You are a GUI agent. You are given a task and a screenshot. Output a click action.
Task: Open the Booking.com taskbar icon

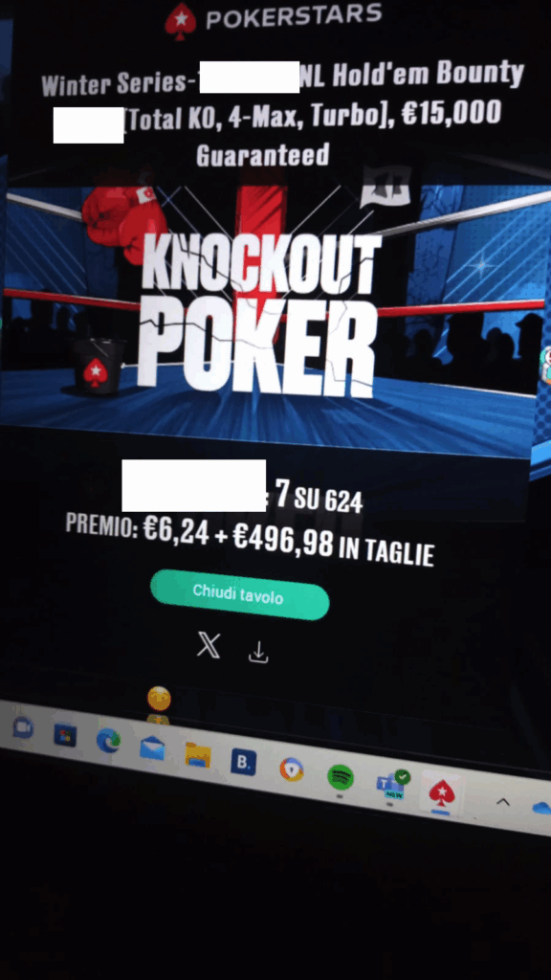(243, 763)
